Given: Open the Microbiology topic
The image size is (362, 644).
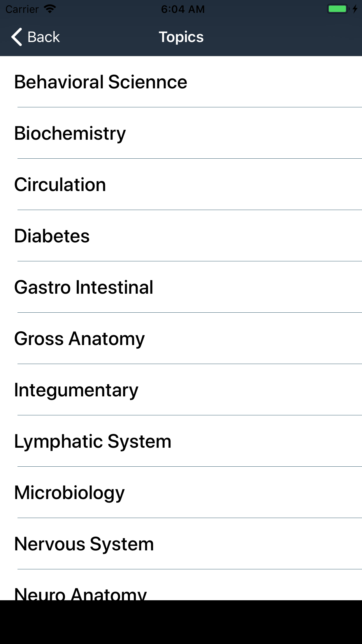Looking at the screenshot, I should click(181, 492).
